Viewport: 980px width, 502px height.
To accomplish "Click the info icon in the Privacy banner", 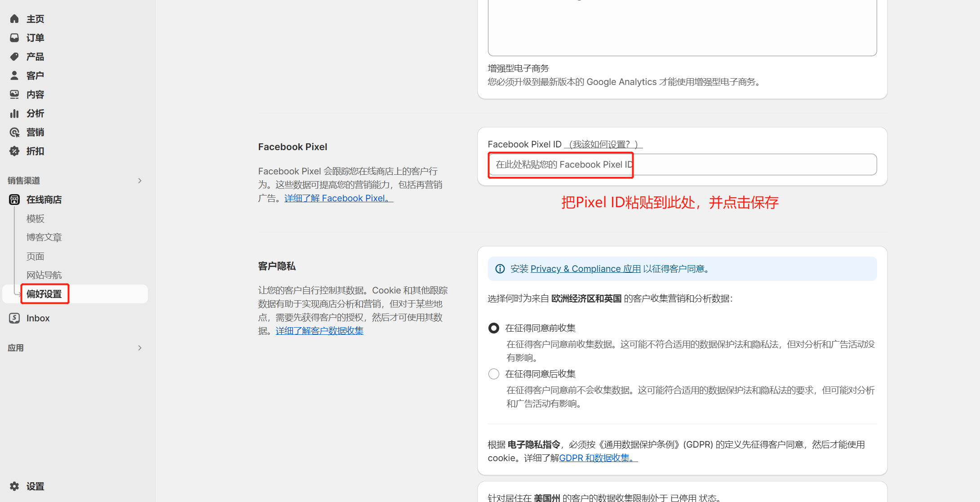I will click(x=500, y=269).
